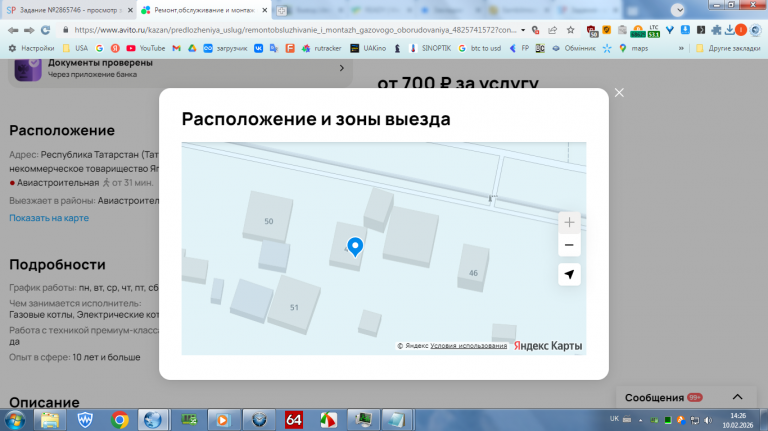The width and height of the screenshot is (768, 431).
Task: Reload the current page
Action: point(46,30)
